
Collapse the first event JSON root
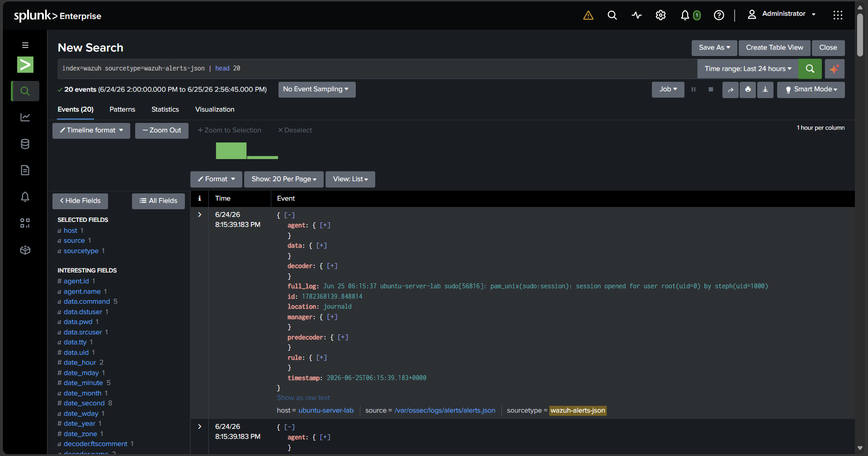coord(289,215)
